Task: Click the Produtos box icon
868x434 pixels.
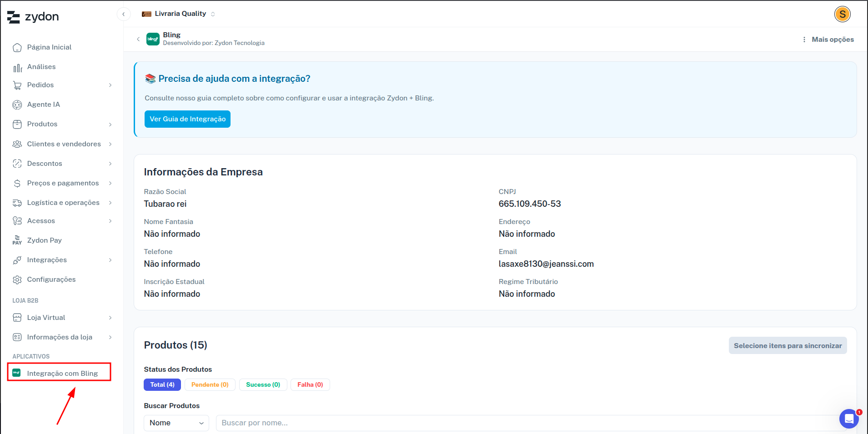Action: pos(17,125)
